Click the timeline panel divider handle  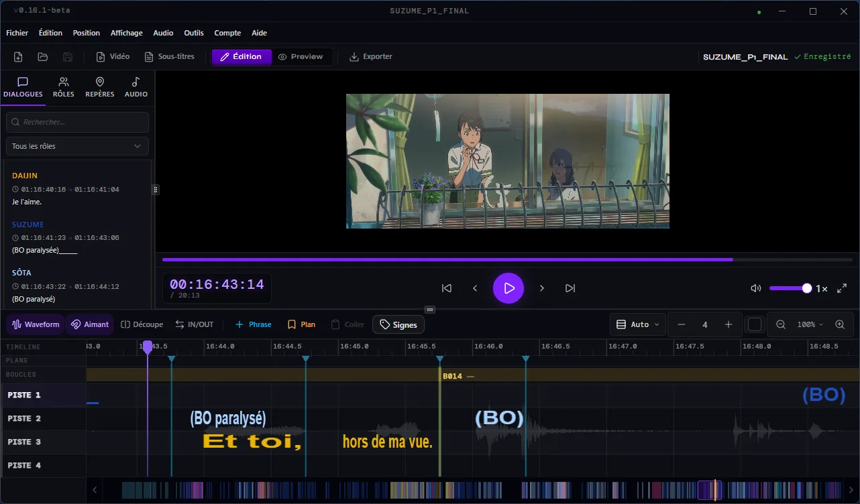(430, 310)
